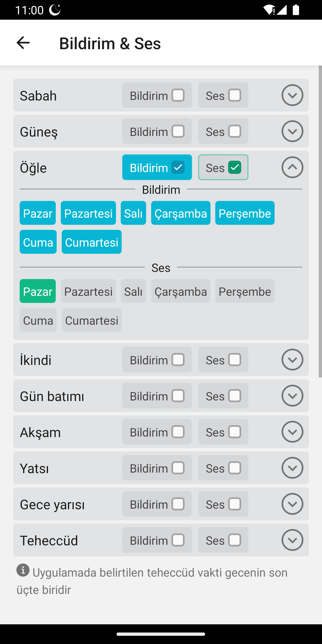322x644 pixels.
Task: Disable Bildirim checkbox for Öğle
Action: tap(178, 167)
